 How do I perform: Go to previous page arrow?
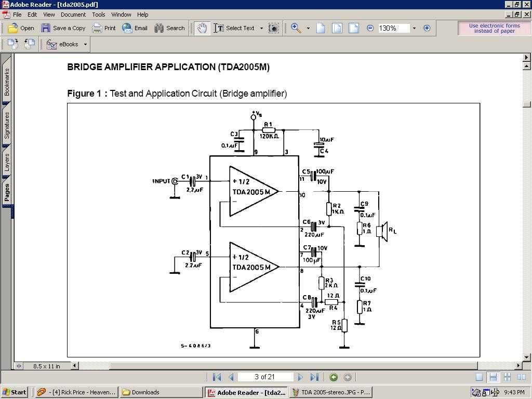(231, 377)
